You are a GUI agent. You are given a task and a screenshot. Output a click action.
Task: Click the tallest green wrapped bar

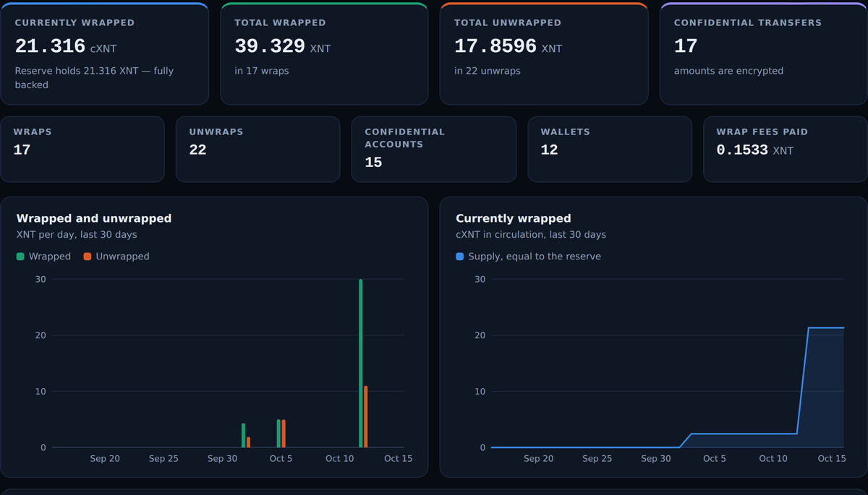tap(360, 363)
